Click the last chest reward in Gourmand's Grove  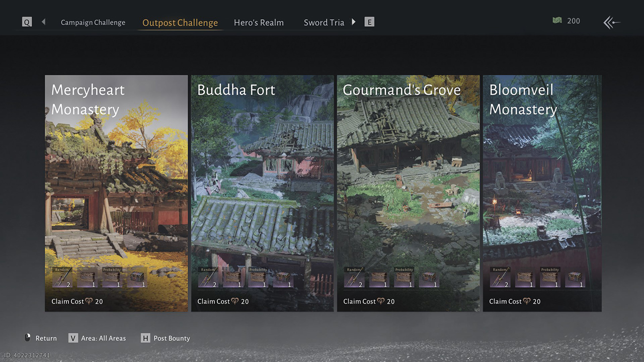coord(429,278)
